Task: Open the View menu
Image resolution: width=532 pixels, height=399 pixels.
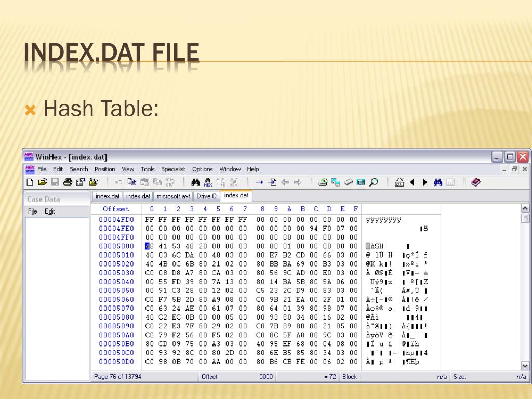Action: [x=128, y=169]
